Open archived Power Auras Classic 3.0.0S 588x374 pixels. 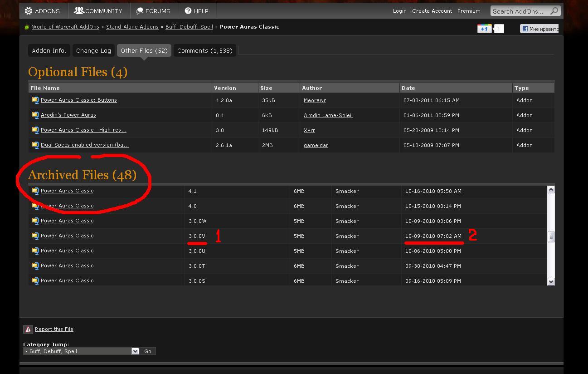coord(67,280)
